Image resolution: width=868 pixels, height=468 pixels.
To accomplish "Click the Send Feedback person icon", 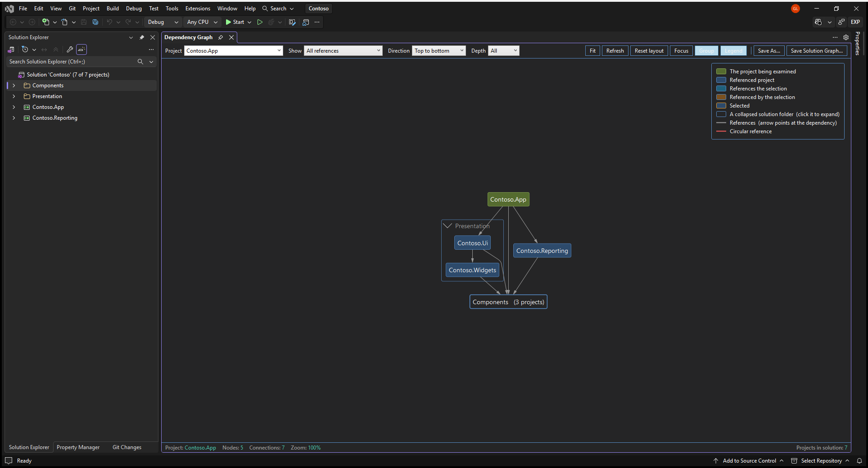I will pos(841,22).
